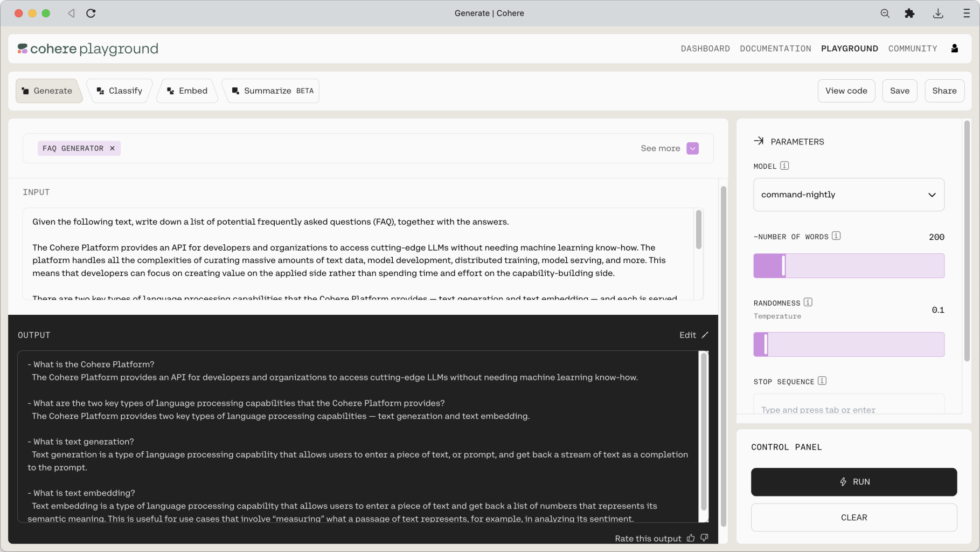Click into the Input prompt text area
This screenshot has width=980, height=552.
pos(358,254)
